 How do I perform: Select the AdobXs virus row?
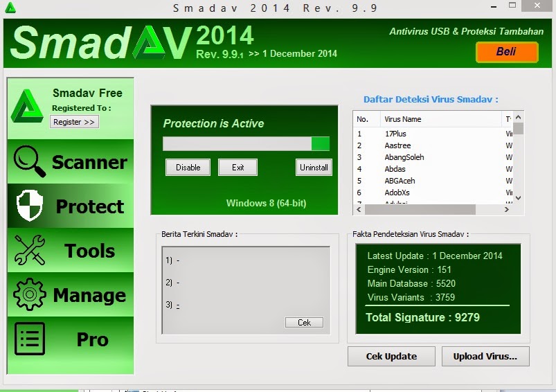[x=433, y=193]
